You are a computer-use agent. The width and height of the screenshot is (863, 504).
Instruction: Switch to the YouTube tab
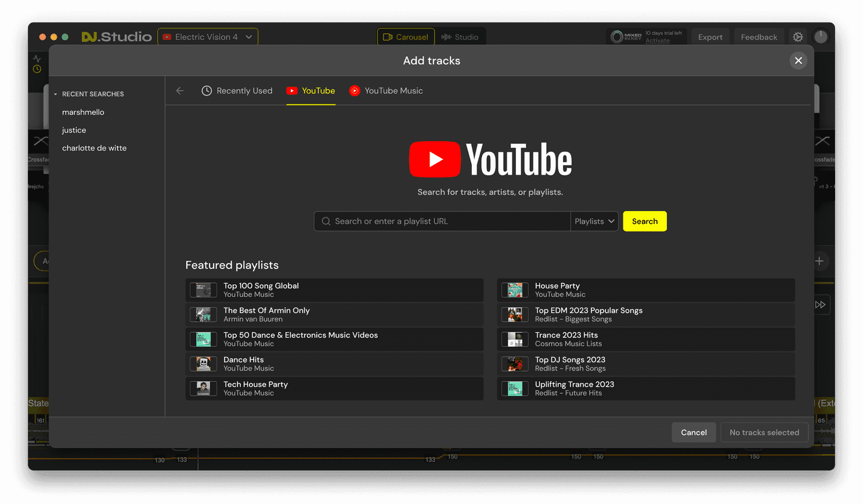(x=311, y=90)
